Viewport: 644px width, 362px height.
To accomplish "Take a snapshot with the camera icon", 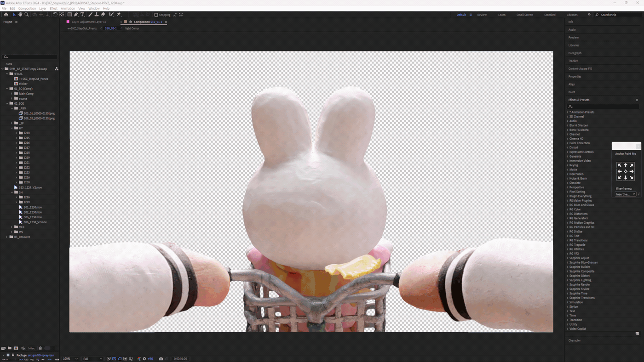I will [161, 359].
